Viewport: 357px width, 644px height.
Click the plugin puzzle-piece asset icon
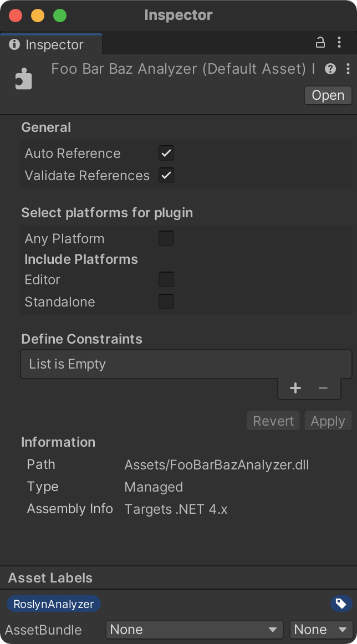[23, 79]
